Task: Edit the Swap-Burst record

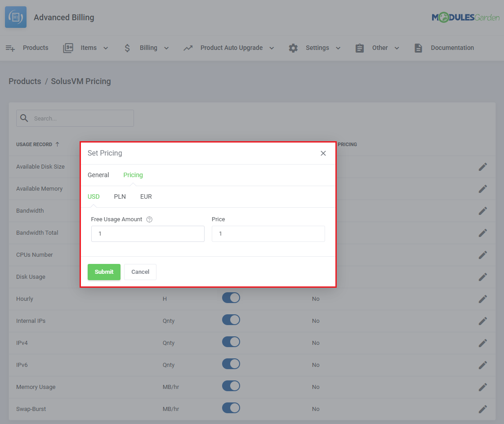Action: click(x=483, y=409)
